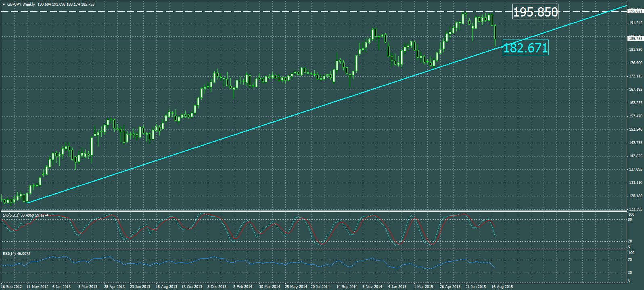Click the current price tag 185.753
644x290 pixels.
635,39
